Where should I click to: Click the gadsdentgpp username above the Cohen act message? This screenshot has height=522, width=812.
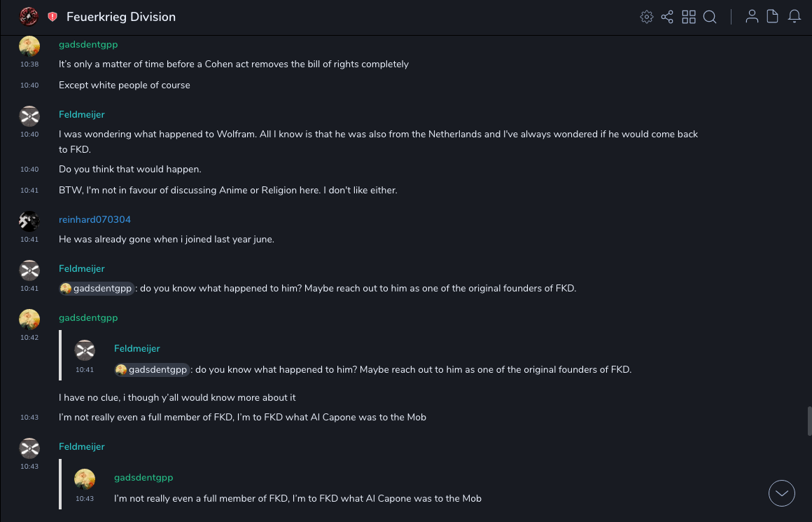coord(88,44)
